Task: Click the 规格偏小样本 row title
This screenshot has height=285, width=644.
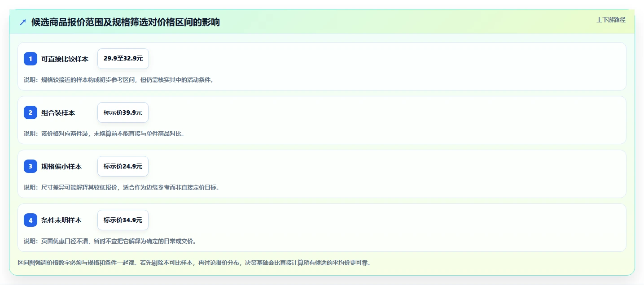Action: pyautogui.click(x=61, y=166)
